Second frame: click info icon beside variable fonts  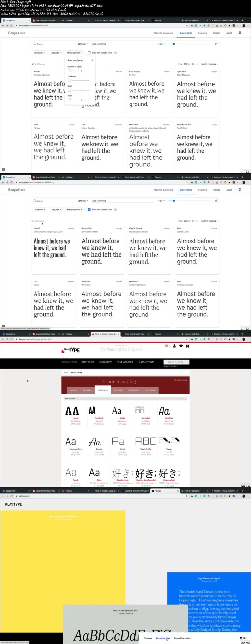click(115, 210)
